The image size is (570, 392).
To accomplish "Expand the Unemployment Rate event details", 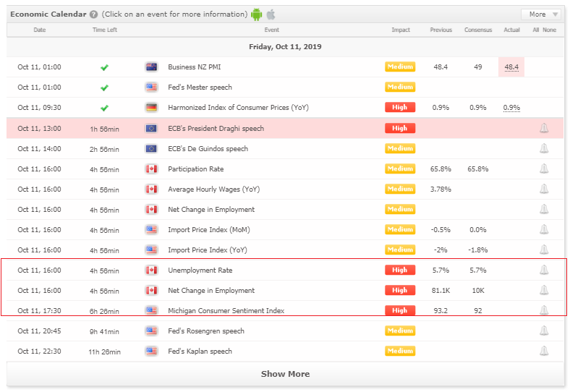I will pyautogui.click(x=200, y=270).
